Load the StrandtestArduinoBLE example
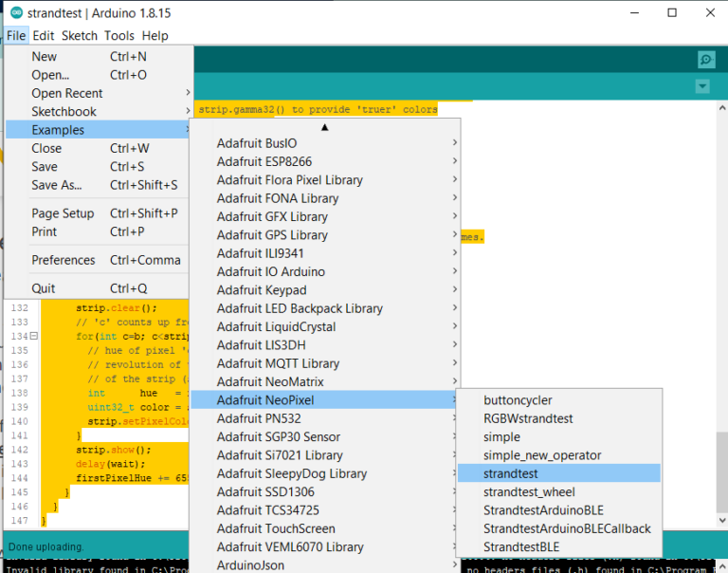 coord(559,510)
